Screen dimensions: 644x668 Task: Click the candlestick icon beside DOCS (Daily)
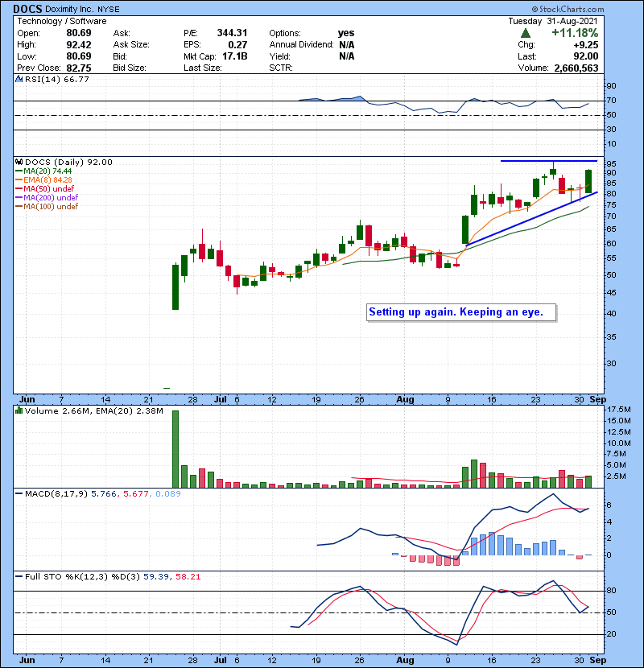coord(19,162)
